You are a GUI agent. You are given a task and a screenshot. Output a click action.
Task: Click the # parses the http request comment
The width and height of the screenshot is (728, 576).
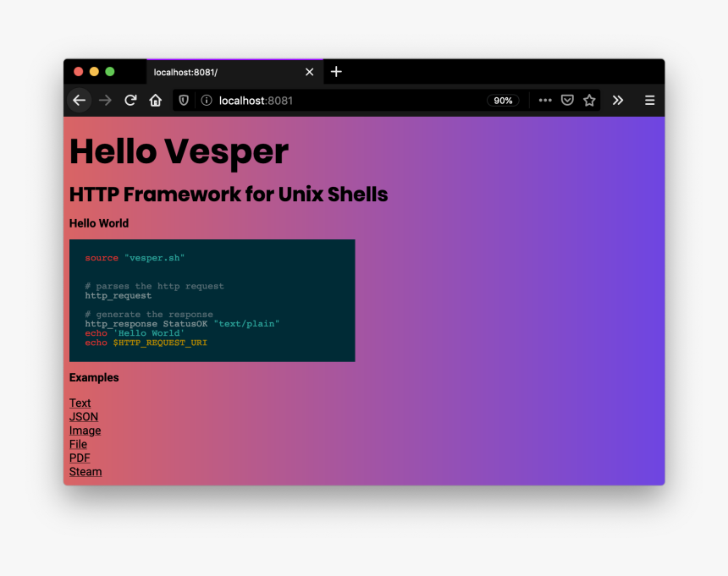click(154, 286)
